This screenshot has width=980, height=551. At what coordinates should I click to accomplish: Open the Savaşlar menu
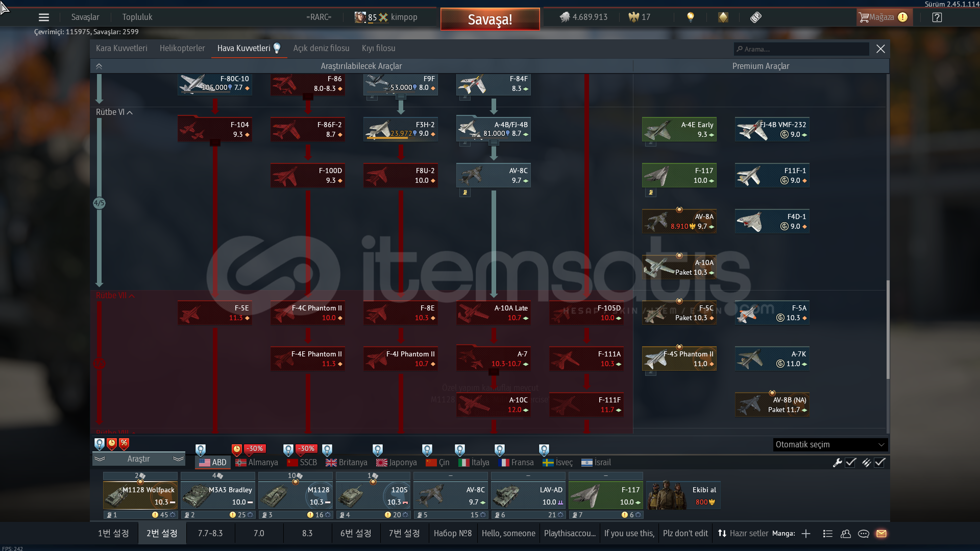click(85, 17)
